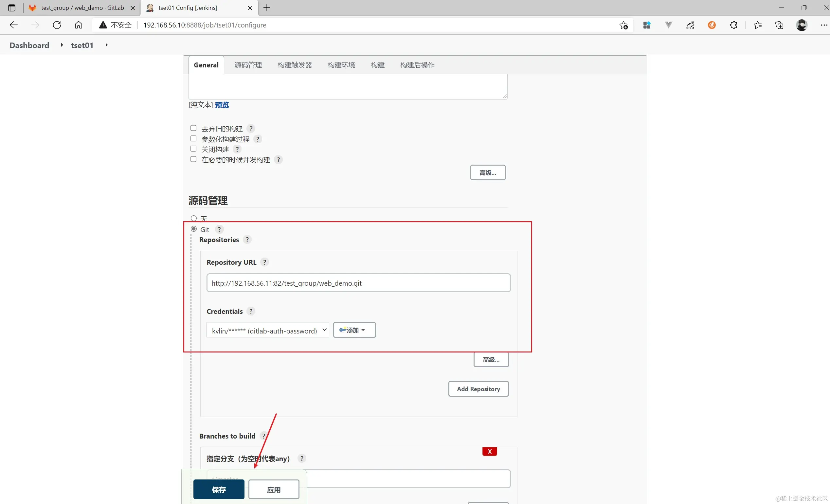Image resolution: width=830 pixels, height=504 pixels.
Task: Open the browser extensions puzzle icon
Action: tap(733, 25)
